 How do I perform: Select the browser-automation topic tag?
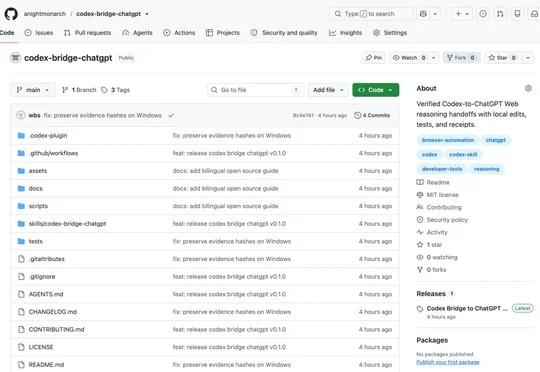coord(448,140)
